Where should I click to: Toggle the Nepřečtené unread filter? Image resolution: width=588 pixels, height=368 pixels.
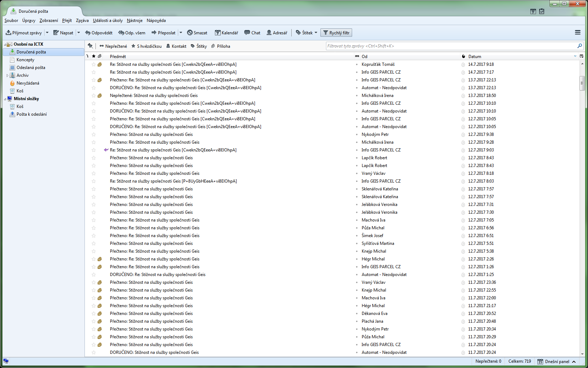pos(113,46)
